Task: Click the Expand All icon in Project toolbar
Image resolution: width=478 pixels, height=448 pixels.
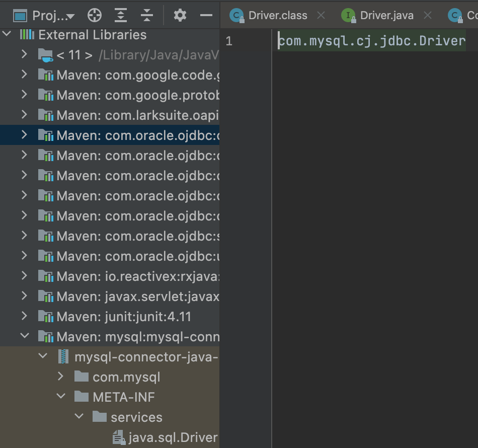Action: (120, 15)
